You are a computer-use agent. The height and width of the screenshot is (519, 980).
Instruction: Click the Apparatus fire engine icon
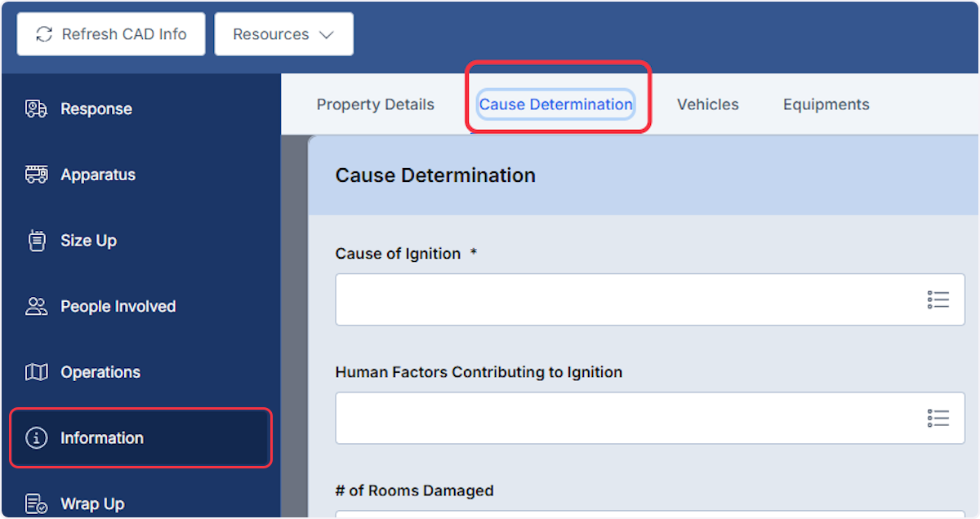point(36,175)
